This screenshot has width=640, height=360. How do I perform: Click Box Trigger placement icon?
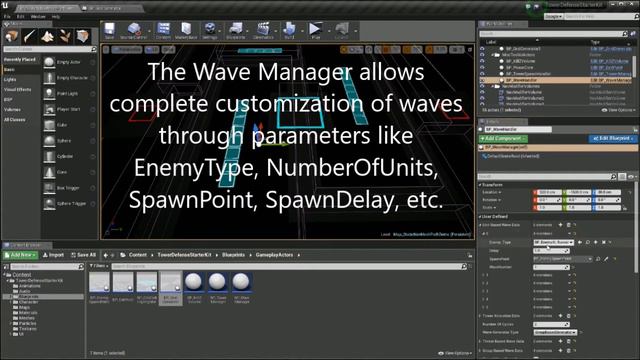tap(49, 188)
